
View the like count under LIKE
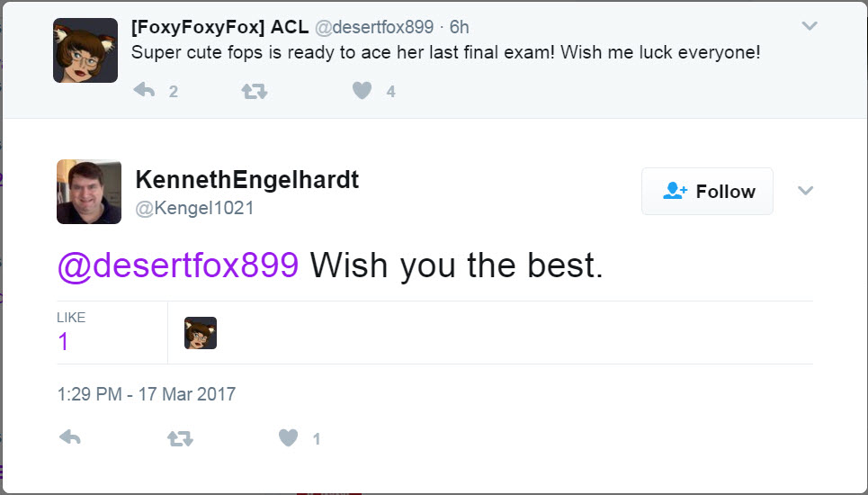click(63, 342)
